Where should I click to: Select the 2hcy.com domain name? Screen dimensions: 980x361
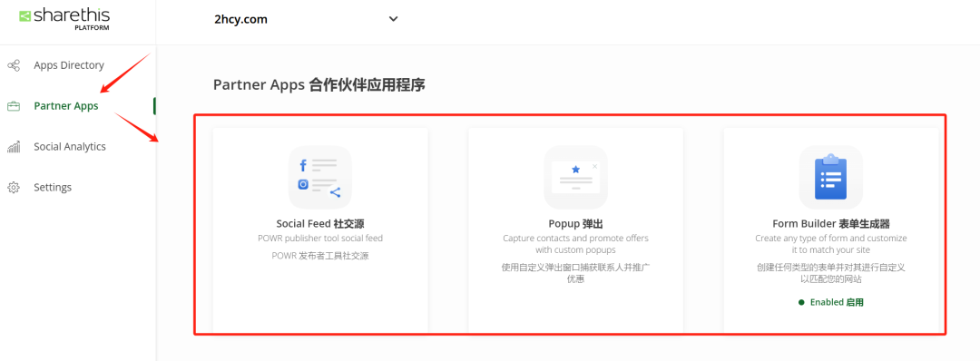click(x=240, y=19)
